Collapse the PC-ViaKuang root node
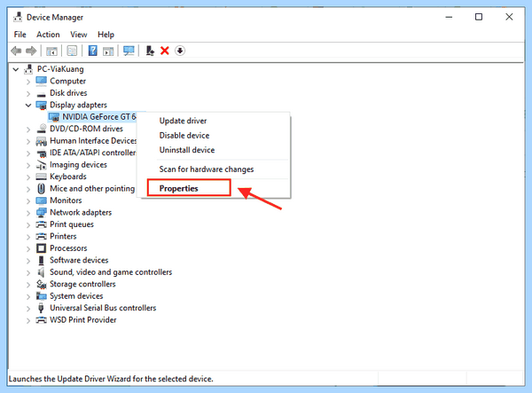532x393 pixels. [16, 69]
